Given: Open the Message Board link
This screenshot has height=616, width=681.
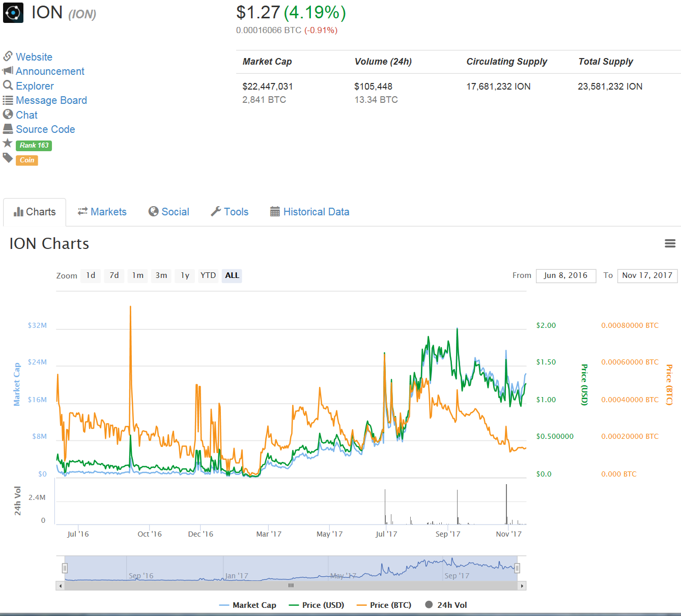Looking at the screenshot, I should (x=51, y=100).
